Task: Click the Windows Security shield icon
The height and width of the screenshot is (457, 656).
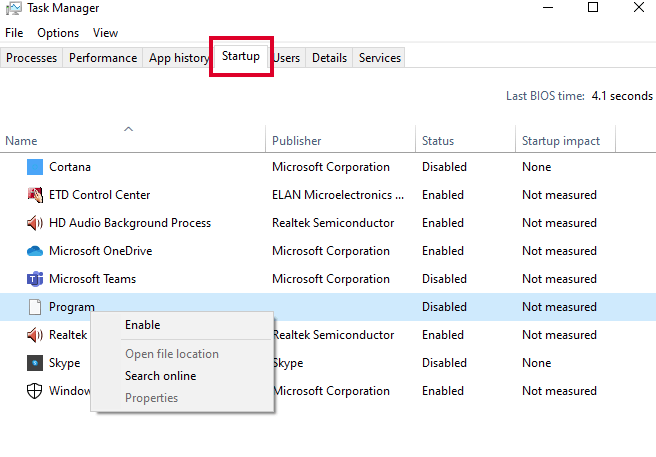Action: tap(34, 391)
